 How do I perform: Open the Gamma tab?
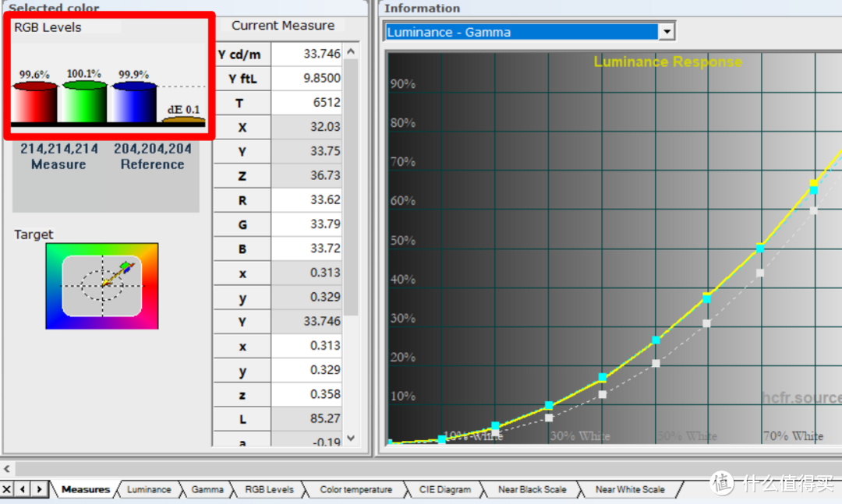tap(207, 489)
